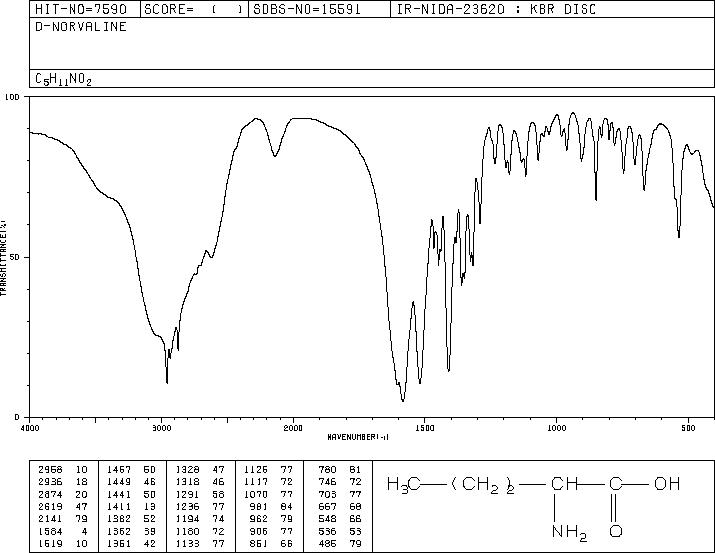Click the 1500 wavenumber axis label
Screen dimensions: 715x553
[425, 428]
